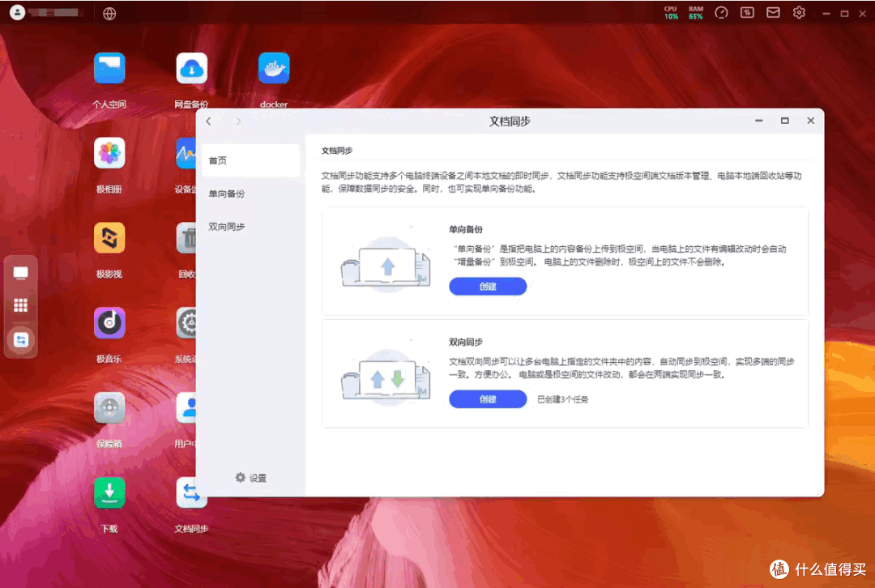Click the 已创建3个任务 text
Viewport: 875px width, 588px height.
[562, 399]
